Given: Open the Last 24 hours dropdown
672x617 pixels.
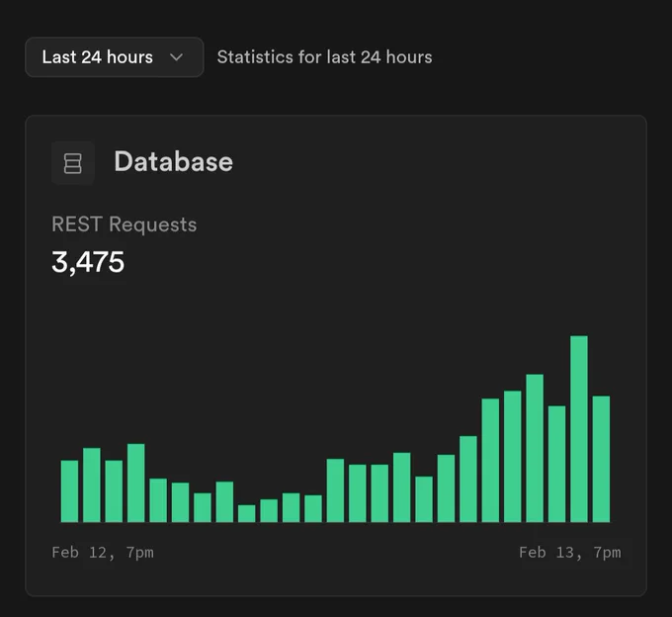Looking at the screenshot, I should [x=114, y=57].
